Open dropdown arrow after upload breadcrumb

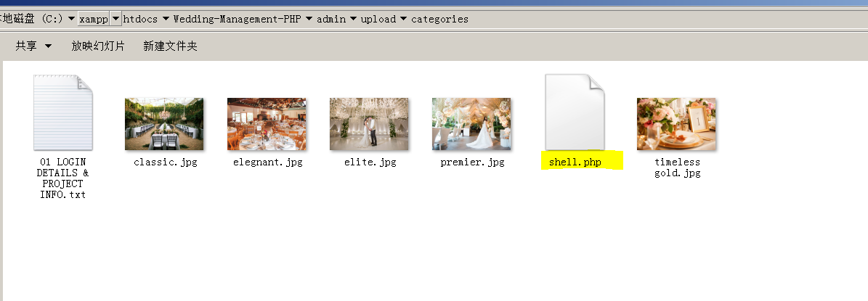click(404, 19)
